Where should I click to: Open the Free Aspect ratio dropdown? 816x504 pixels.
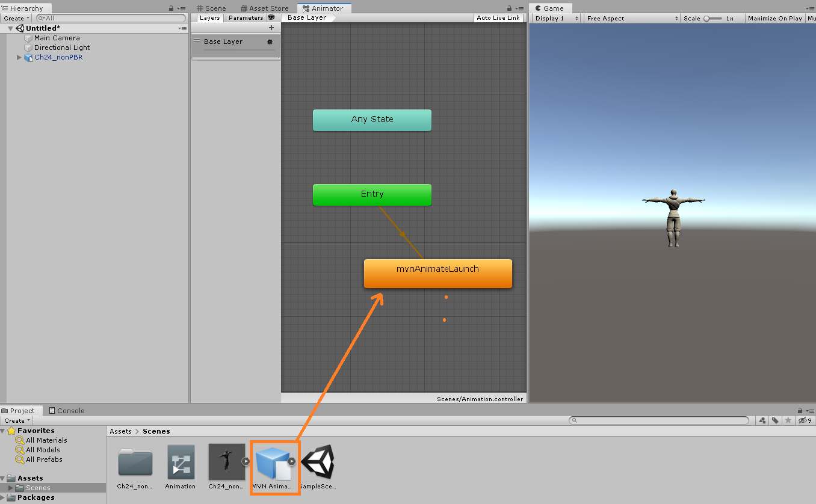point(632,19)
